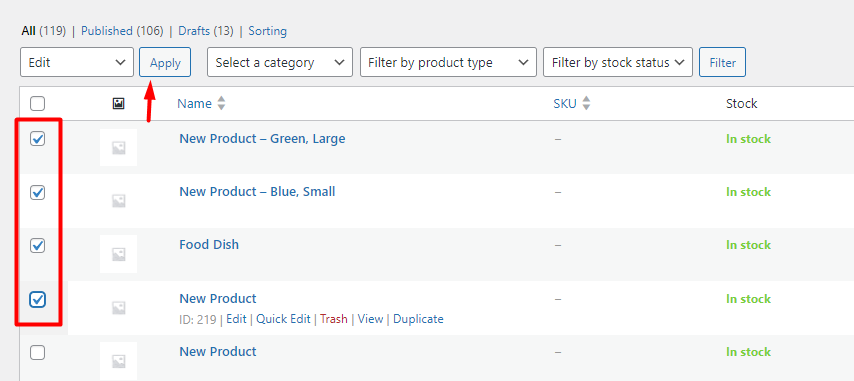854x381 pixels.
Task: Uncheck the New Product – Green, Large checkbox
Action: pos(38,139)
